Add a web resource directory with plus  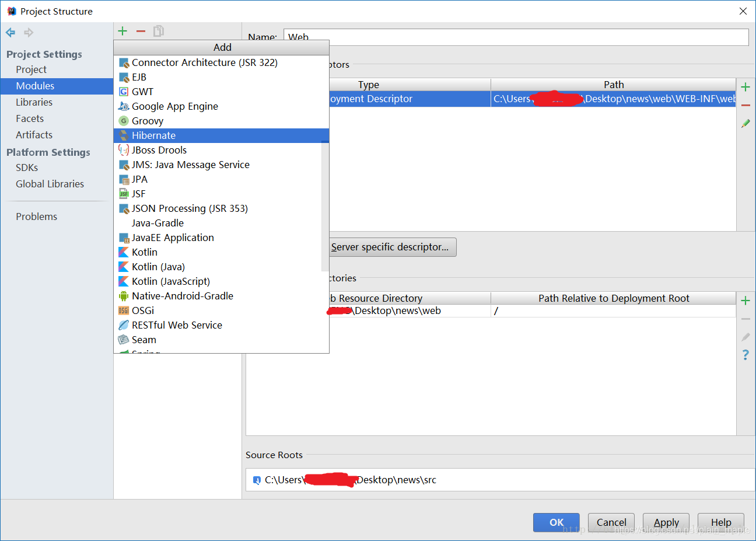pos(745,301)
